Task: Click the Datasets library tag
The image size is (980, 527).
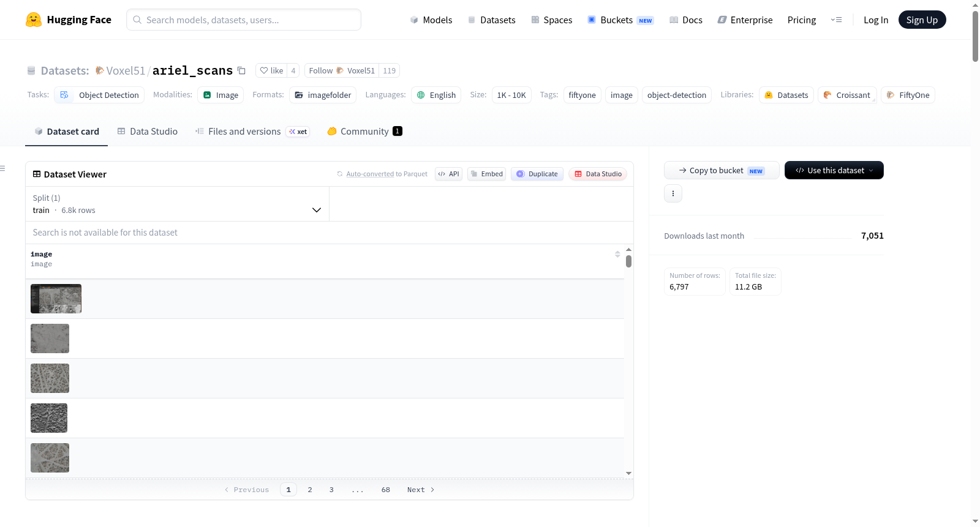Action: 786,95
